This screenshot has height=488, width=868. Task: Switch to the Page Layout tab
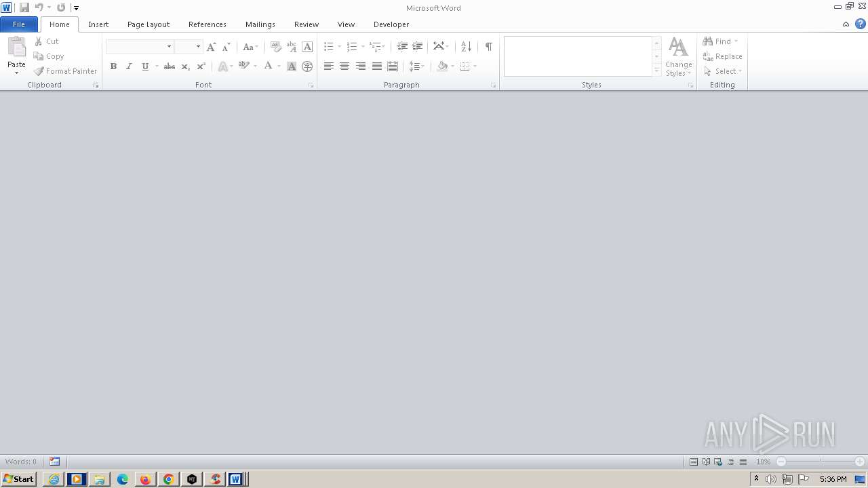pyautogui.click(x=149, y=24)
